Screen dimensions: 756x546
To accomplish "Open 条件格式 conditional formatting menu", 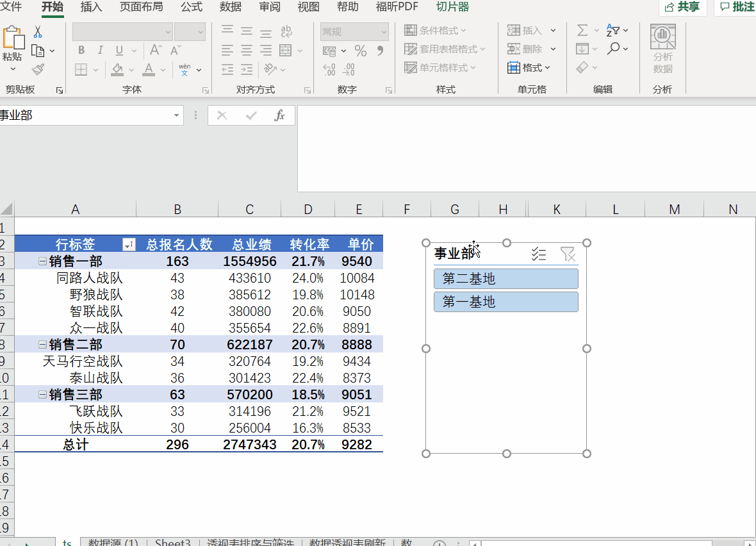I will 436,30.
